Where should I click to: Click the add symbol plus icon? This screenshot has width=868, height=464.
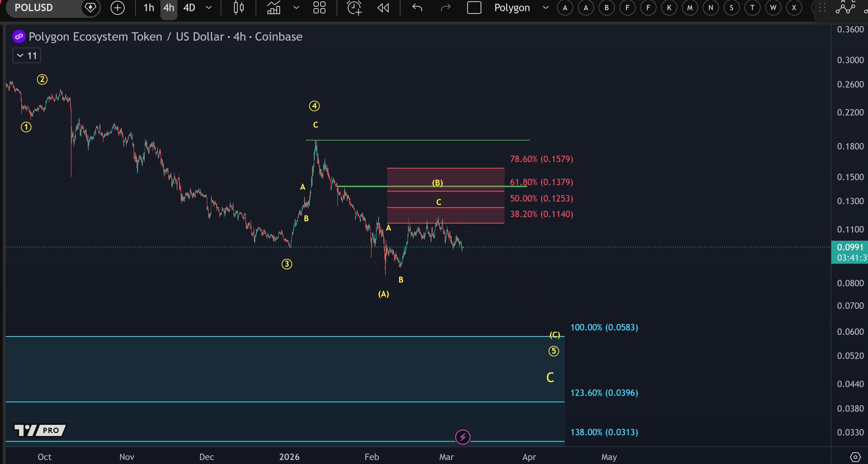(117, 8)
